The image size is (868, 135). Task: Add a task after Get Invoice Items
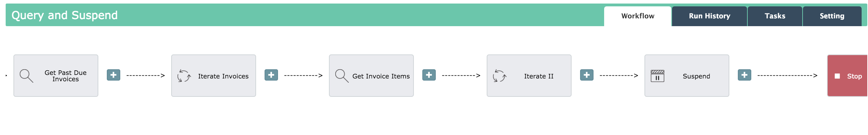[x=429, y=75]
